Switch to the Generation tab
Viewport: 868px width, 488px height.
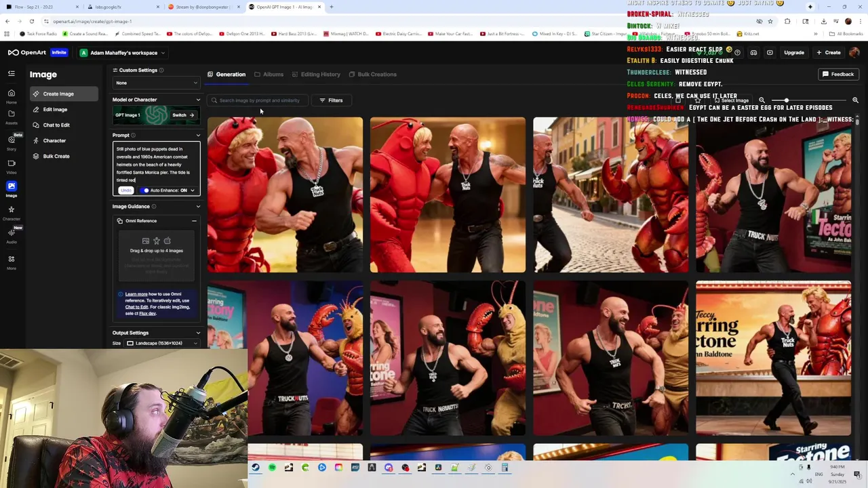tap(226, 74)
